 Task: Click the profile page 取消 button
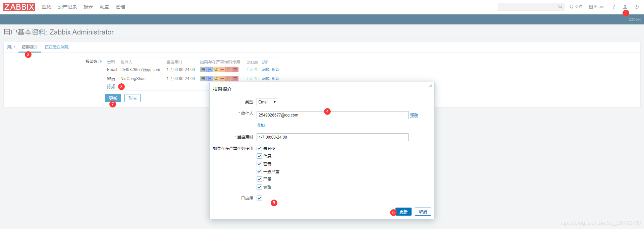point(132,98)
